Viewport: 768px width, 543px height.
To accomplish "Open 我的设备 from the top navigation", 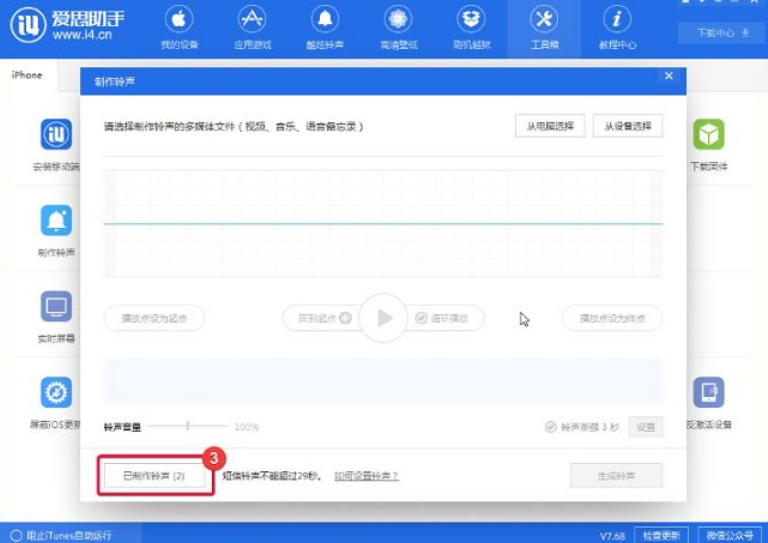I will click(x=179, y=29).
